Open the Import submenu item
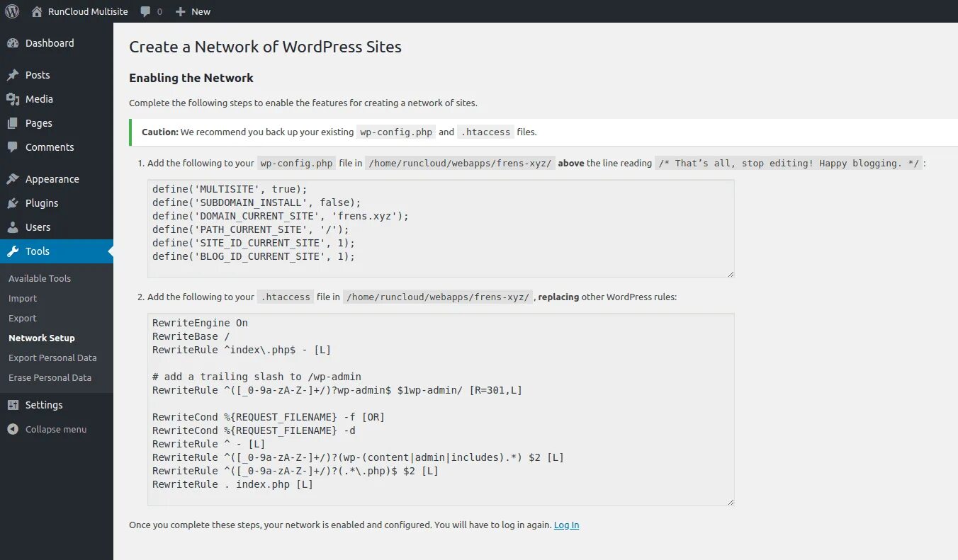This screenshot has width=958, height=560. click(23, 298)
